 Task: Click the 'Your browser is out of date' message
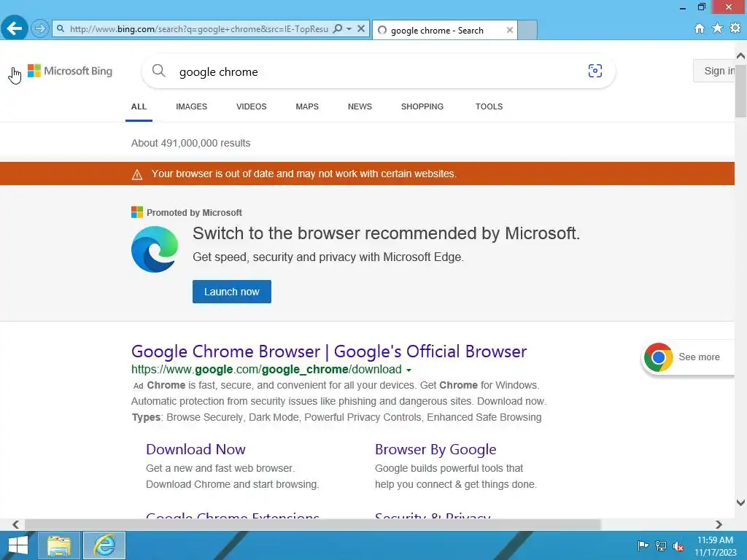coord(304,174)
